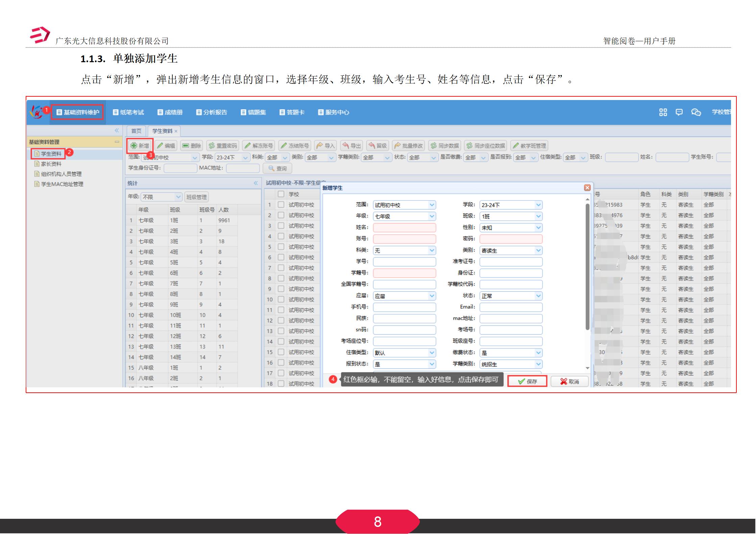Image resolution: width=756 pixels, height=534 pixels.
Task: Select the 学生资料 tab
Action: click(x=162, y=131)
